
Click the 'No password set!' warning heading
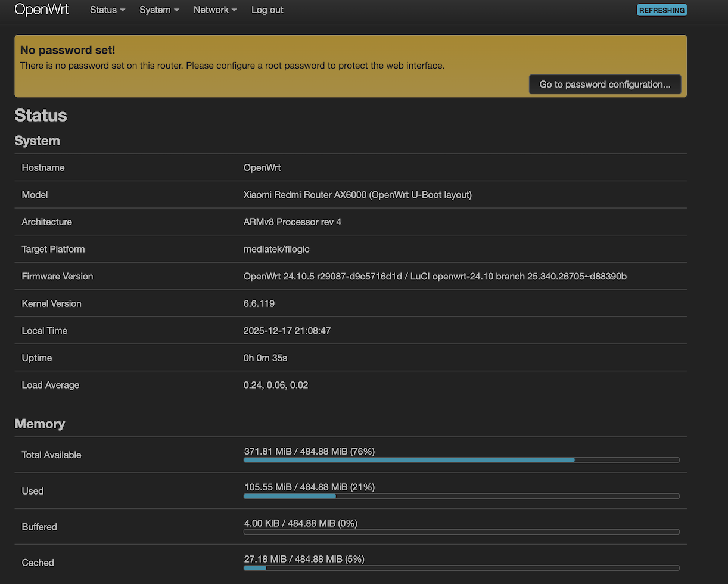(x=67, y=50)
